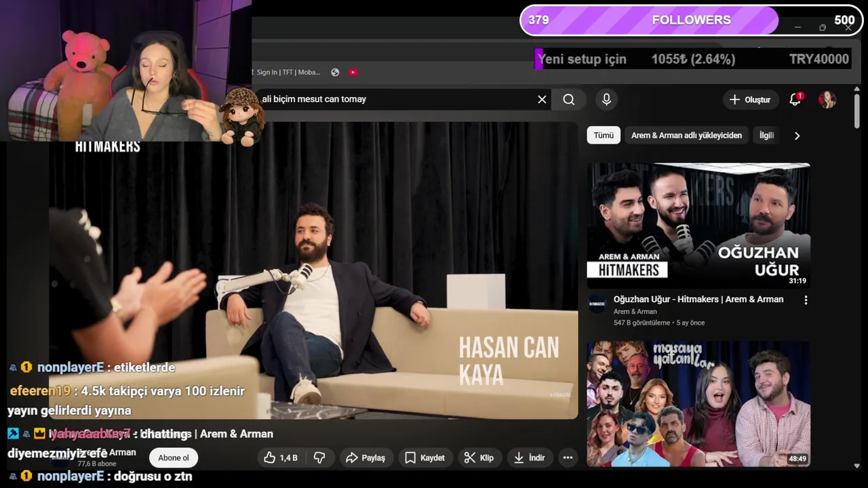Open options menu for Oğuzhan Uğur video
Screen dimensions: 868x488
coord(806,300)
